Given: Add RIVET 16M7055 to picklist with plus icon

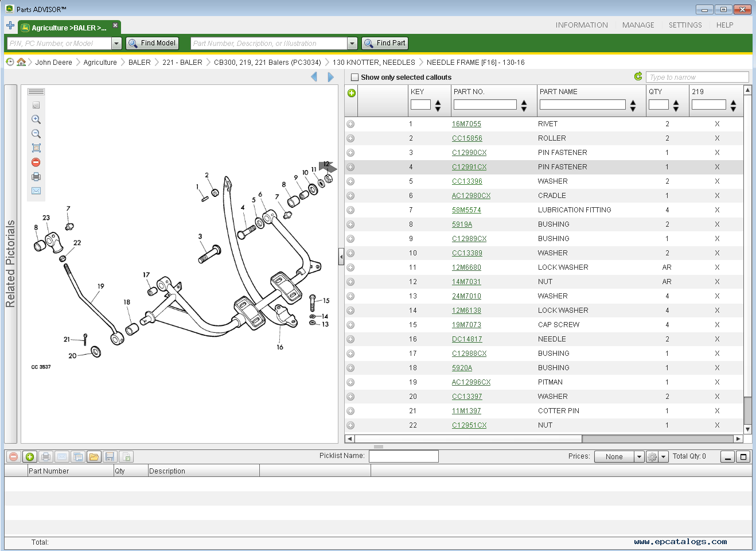Looking at the screenshot, I should (x=350, y=124).
